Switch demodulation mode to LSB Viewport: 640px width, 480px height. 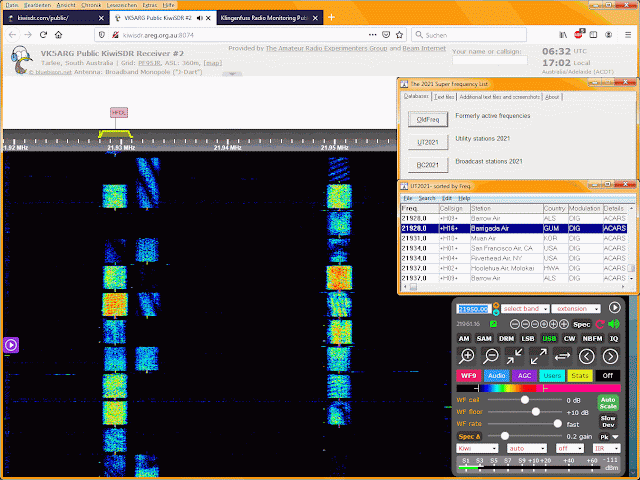tap(527, 338)
